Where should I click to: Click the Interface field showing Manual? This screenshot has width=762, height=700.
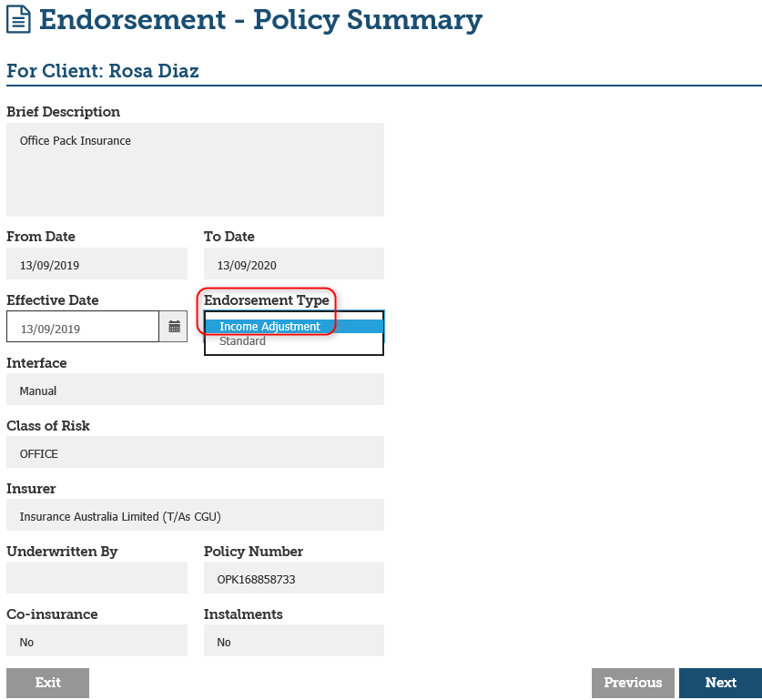[195, 390]
